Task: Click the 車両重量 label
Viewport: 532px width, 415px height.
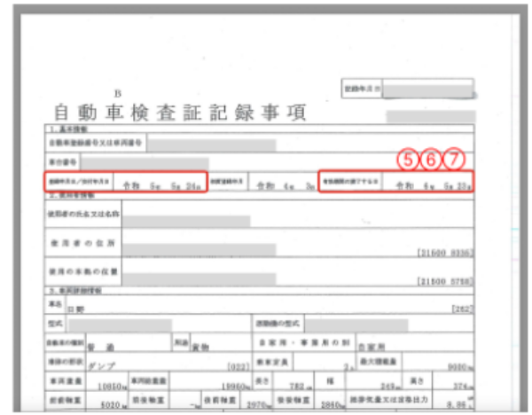Action: click(66, 381)
